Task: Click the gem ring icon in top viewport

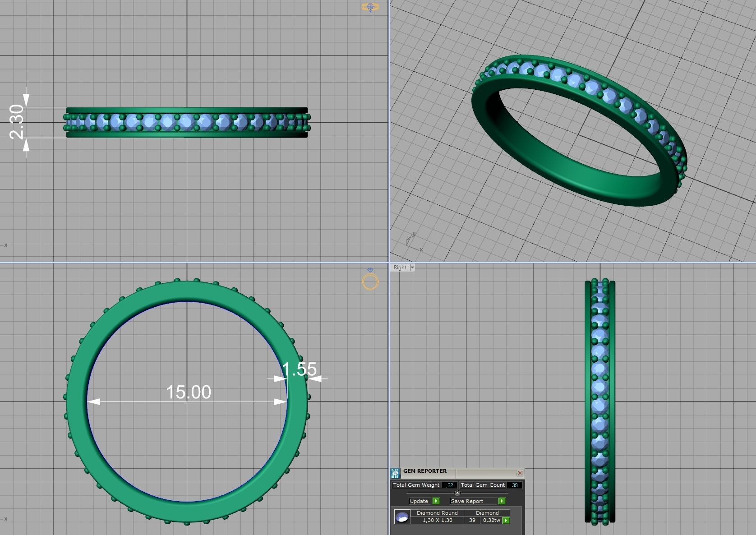Action: pos(370,7)
